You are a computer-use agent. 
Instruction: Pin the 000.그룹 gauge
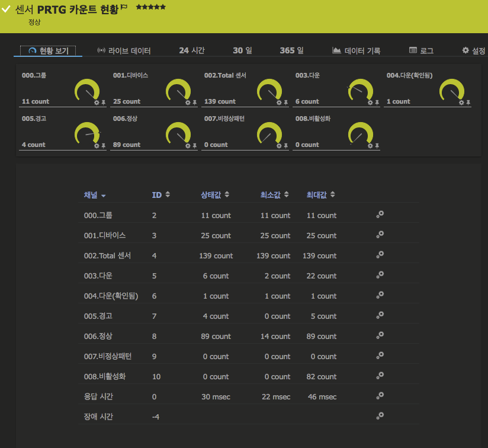[103, 103]
